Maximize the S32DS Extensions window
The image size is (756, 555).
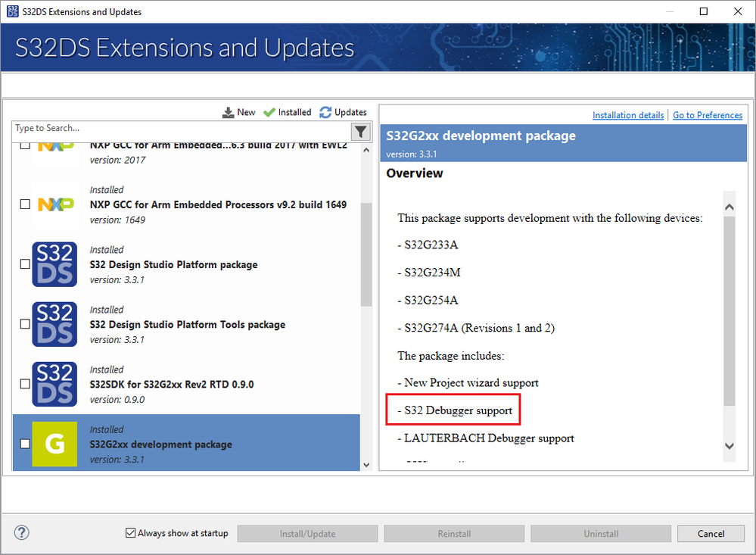[x=704, y=11]
